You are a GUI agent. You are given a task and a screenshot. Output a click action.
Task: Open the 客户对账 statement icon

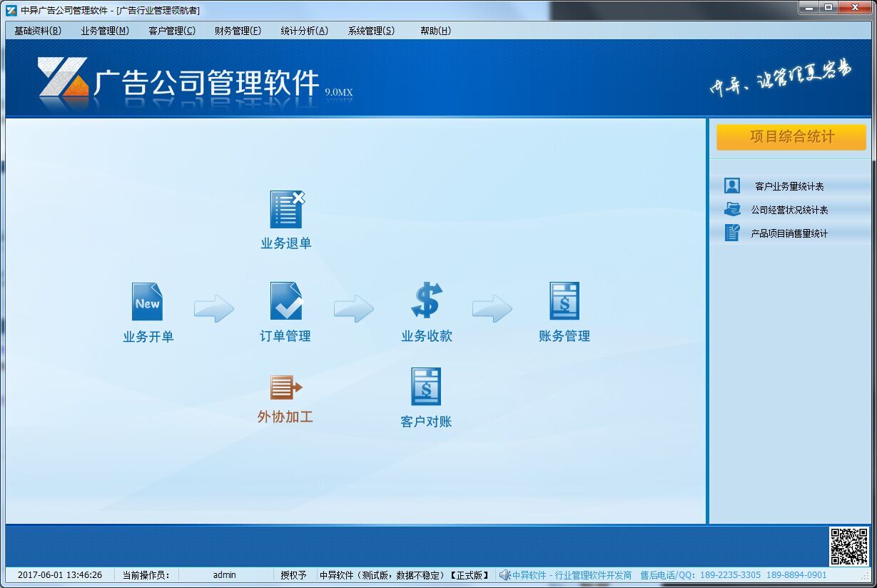click(426, 387)
